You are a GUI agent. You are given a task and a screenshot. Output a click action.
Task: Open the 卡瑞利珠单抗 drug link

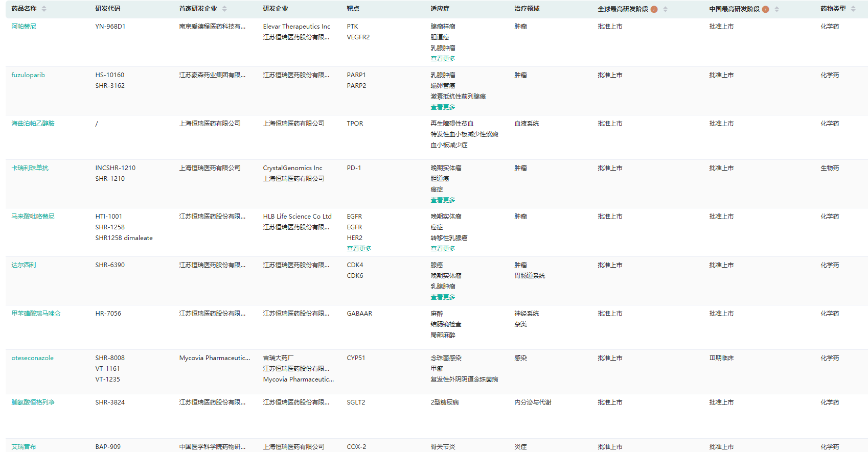[30, 168]
